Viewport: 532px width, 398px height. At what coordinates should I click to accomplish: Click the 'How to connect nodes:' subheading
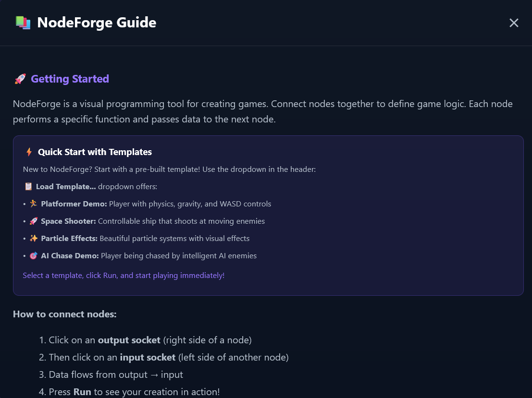pyautogui.click(x=64, y=314)
